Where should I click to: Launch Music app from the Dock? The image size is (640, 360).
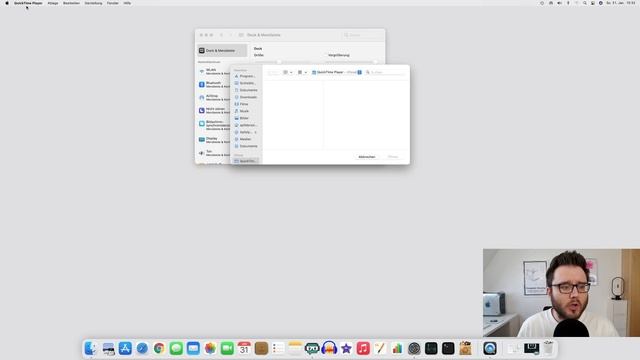[363, 349]
